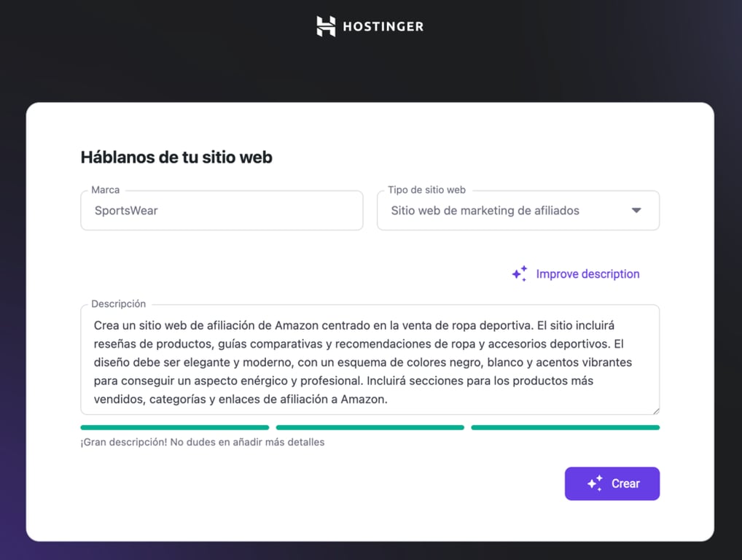Screen dimensions: 742x560
Task: Click the first green progress bar segment
Action: (174, 427)
